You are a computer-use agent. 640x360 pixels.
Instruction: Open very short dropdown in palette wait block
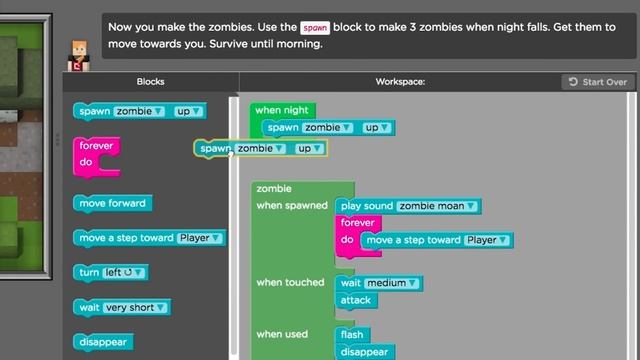(x=135, y=307)
